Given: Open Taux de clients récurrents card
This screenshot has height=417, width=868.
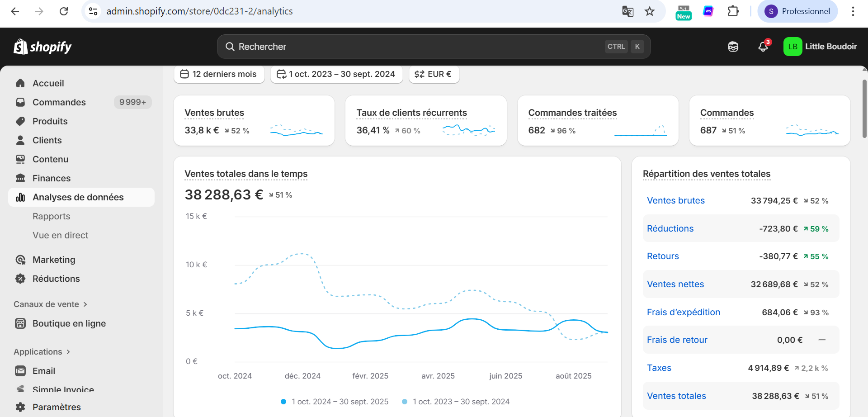Looking at the screenshot, I should click(426, 120).
